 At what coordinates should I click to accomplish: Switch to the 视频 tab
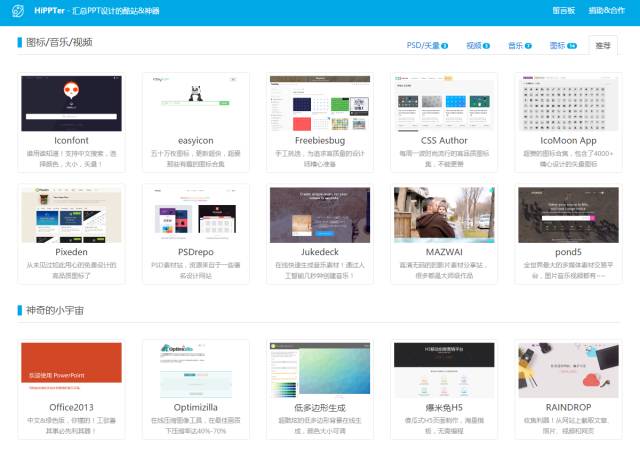477,45
